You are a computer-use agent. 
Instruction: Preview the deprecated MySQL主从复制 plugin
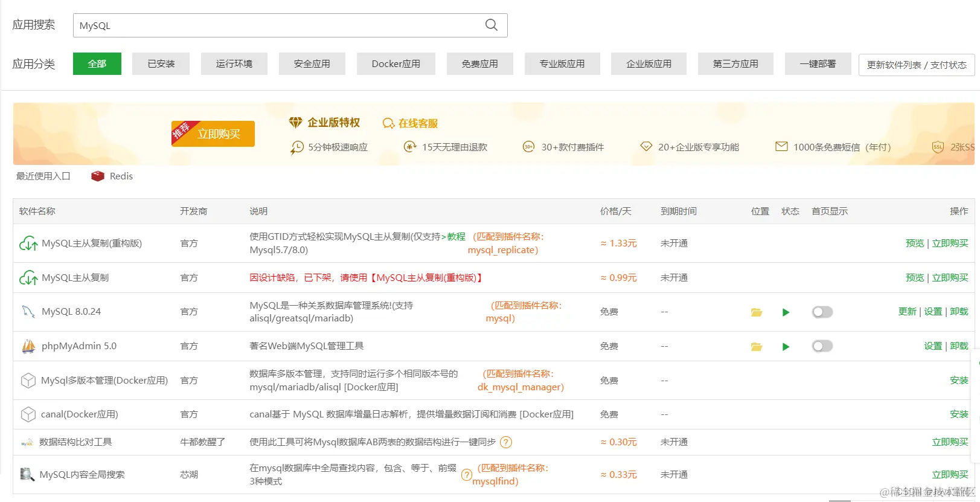pos(915,277)
